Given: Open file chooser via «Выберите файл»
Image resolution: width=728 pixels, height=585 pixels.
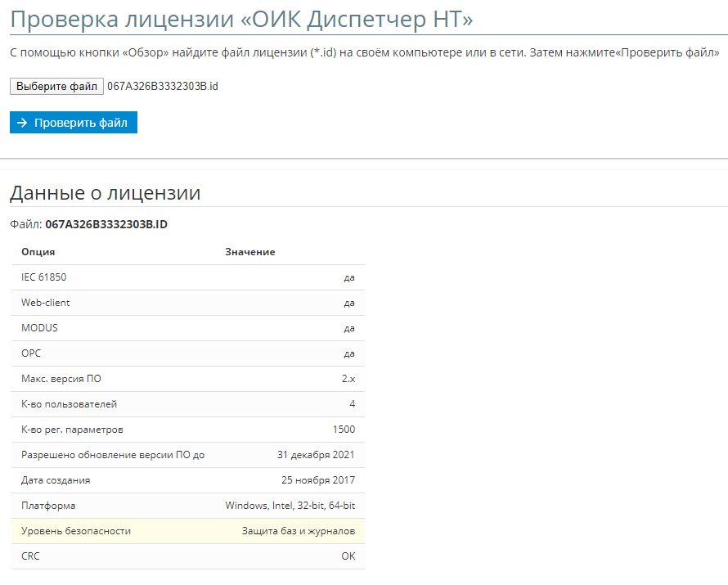Looking at the screenshot, I should (56, 87).
